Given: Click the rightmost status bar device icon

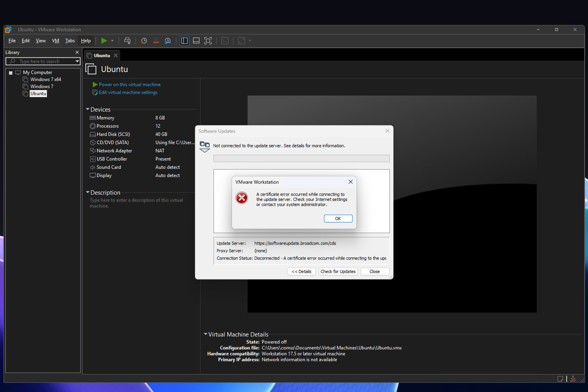Looking at the screenshot, I should pyautogui.click(x=573, y=379).
